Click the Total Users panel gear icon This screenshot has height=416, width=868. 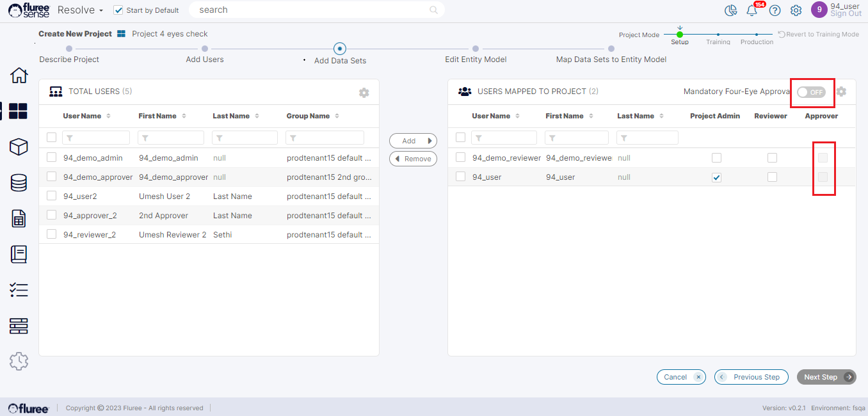coord(364,93)
